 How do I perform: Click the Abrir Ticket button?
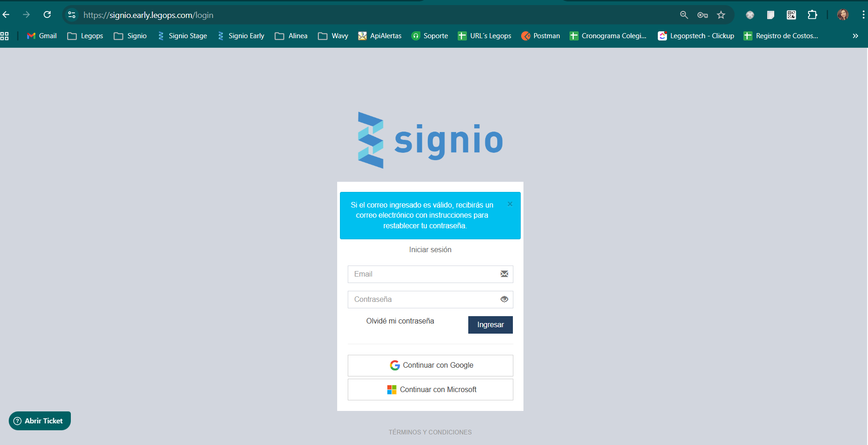coord(40,421)
